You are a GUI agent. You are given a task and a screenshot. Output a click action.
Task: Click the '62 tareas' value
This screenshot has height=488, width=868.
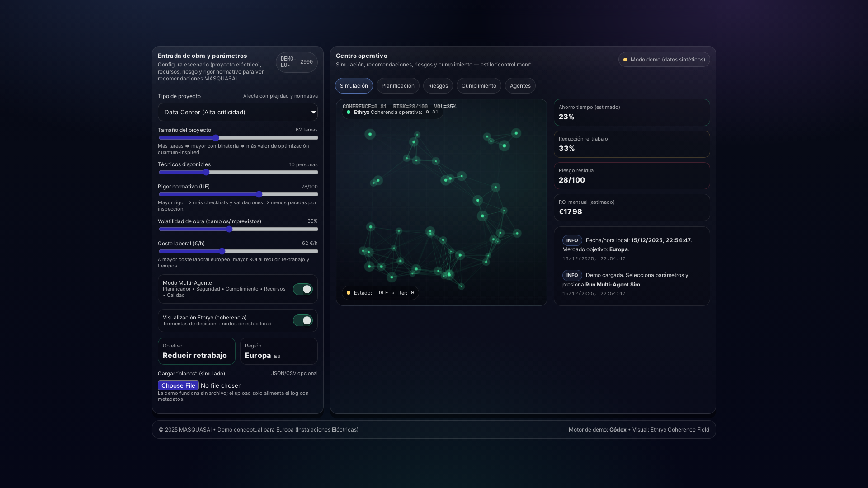[x=307, y=130]
